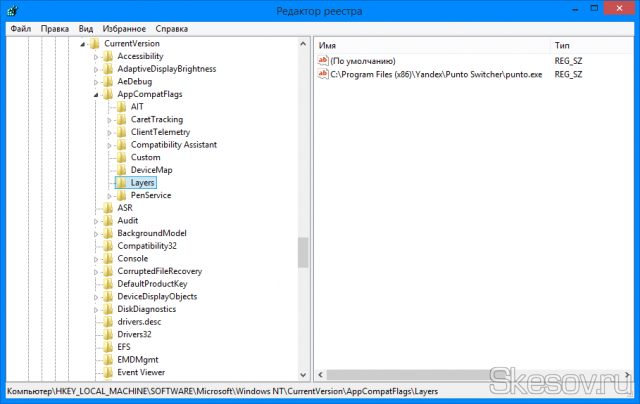Collapse the CurrentVersion tree node
The image size is (640, 404).
point(82,44)
